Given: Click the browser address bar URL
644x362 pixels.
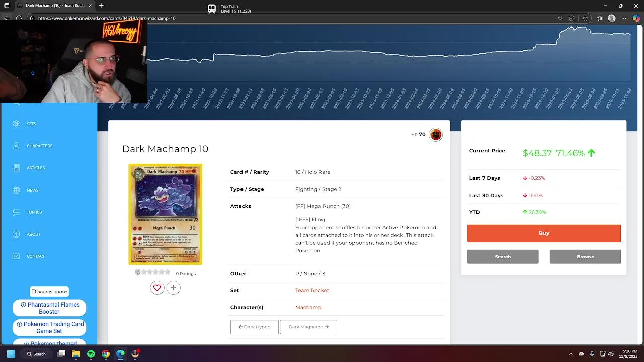Looking at the screenshot, I should pyautogui.click(x=107, y=18).
